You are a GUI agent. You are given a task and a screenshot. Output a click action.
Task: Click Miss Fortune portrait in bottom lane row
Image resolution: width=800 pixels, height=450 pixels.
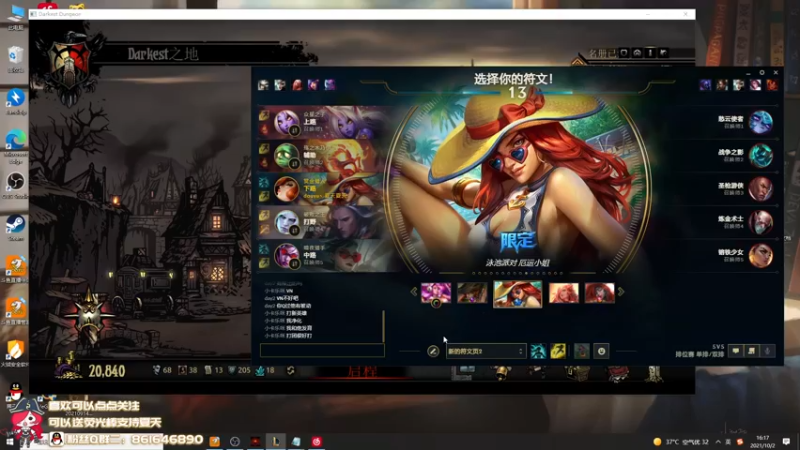286,189
